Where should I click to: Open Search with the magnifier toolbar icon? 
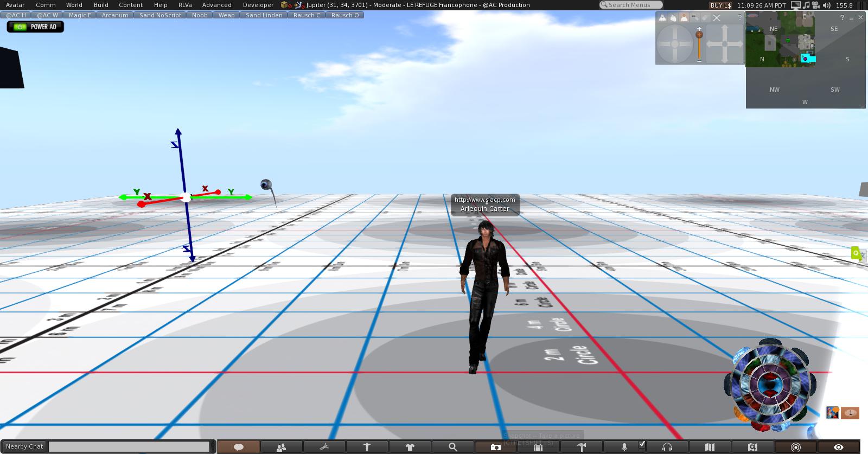(x=452, y=447)
